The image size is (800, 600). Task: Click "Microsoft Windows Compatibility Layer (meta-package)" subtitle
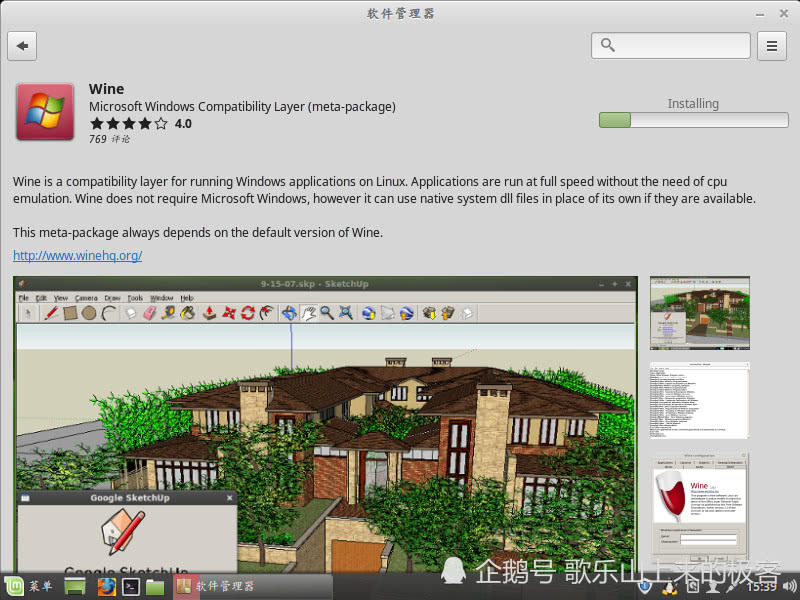[x=242, y=107]
